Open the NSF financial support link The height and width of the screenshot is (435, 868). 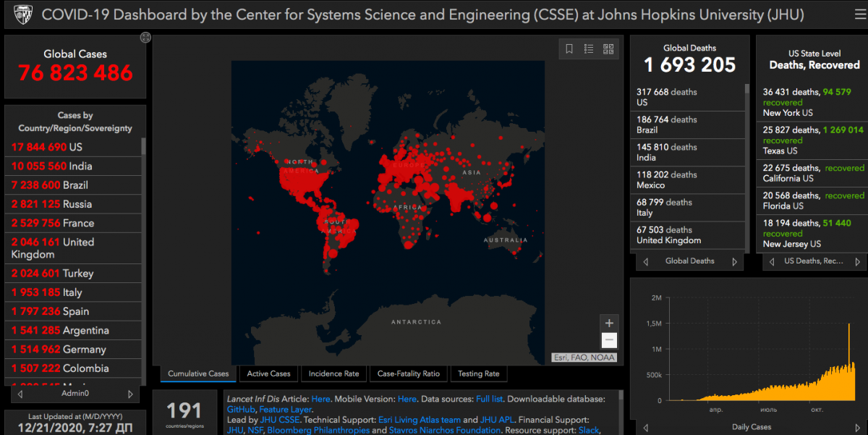255,431
